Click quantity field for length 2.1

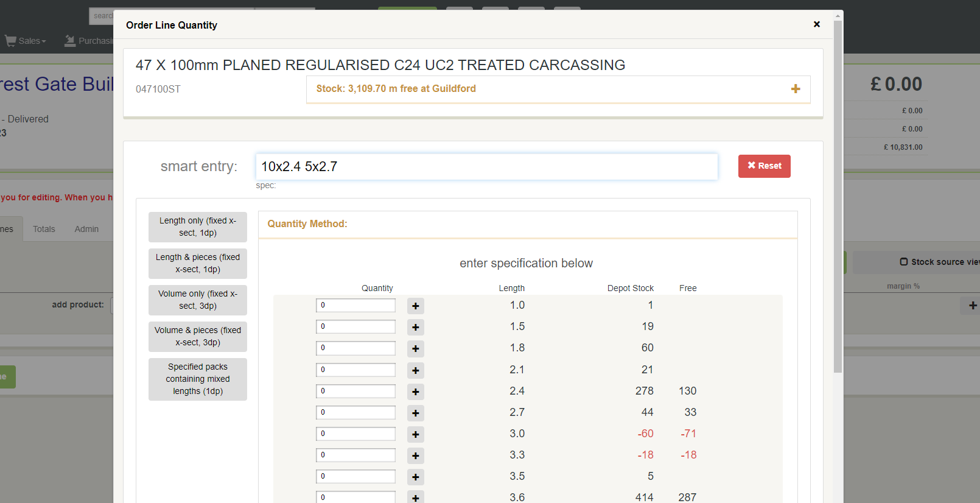(355, 370)
